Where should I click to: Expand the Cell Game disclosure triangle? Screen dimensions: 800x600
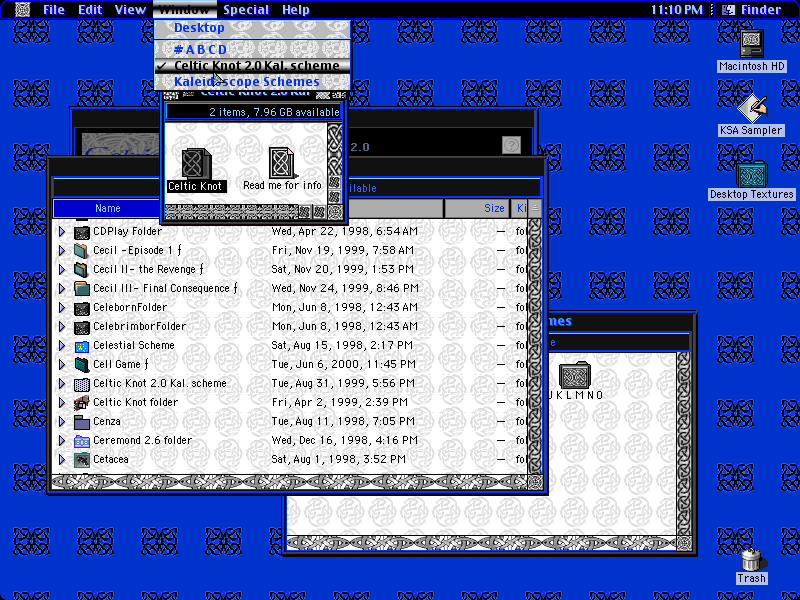tap(62, 365)
